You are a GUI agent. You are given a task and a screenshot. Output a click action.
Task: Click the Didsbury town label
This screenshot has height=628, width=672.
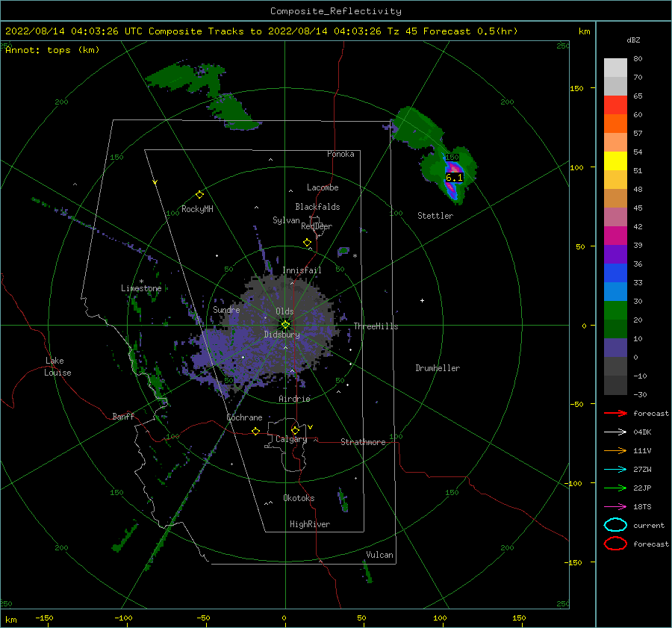click(282, 335)
